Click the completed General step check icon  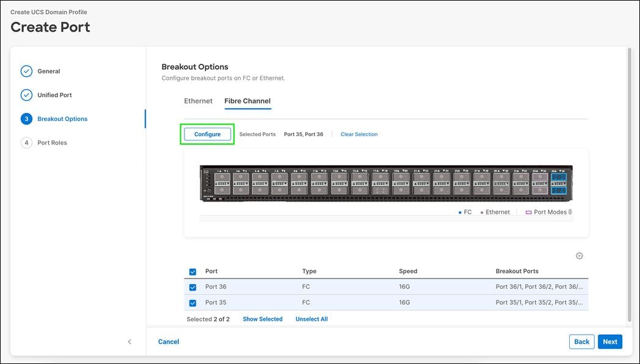point(26,71)
